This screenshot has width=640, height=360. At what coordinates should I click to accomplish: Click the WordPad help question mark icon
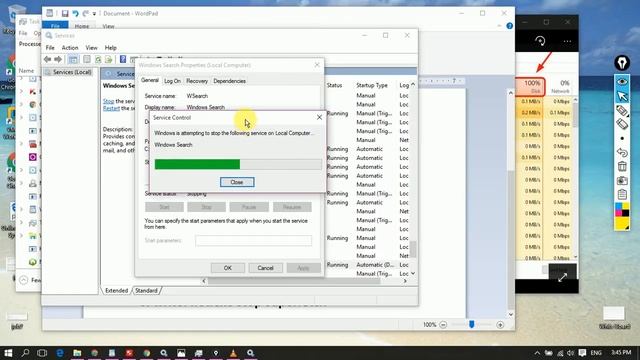click(x=509, y=26)
